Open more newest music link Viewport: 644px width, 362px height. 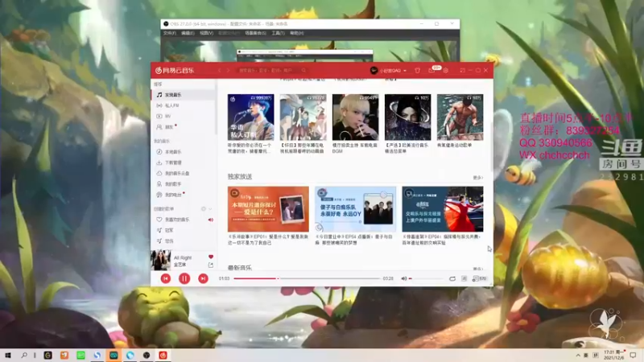click(477, 269)
